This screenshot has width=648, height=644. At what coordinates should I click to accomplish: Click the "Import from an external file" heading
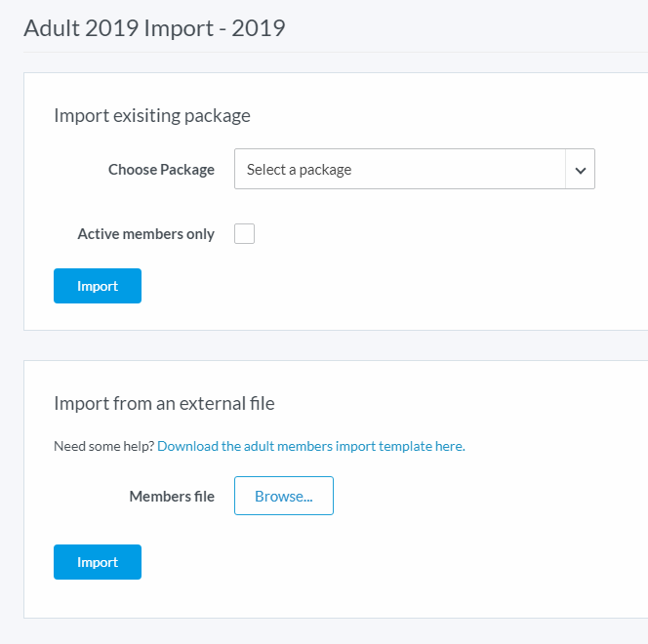(164, 403)
